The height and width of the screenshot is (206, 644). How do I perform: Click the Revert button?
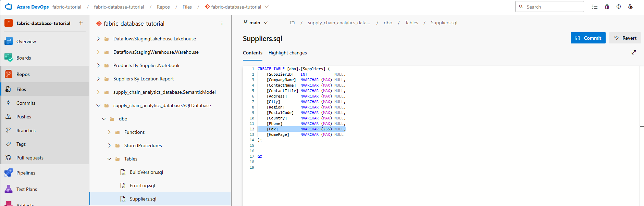tap(625, 38)
